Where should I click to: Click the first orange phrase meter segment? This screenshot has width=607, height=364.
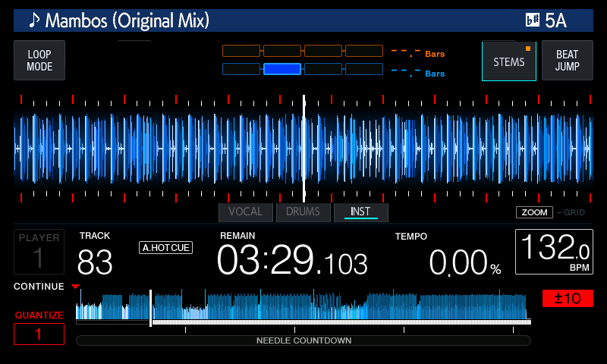pyautogui.click(x=241, y=51)
